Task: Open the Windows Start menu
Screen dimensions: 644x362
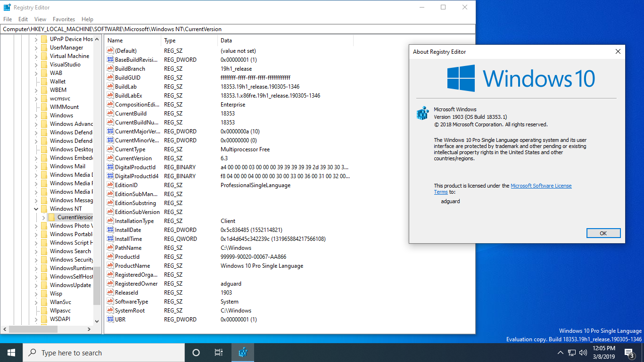Action: click(x=11, y=353)
